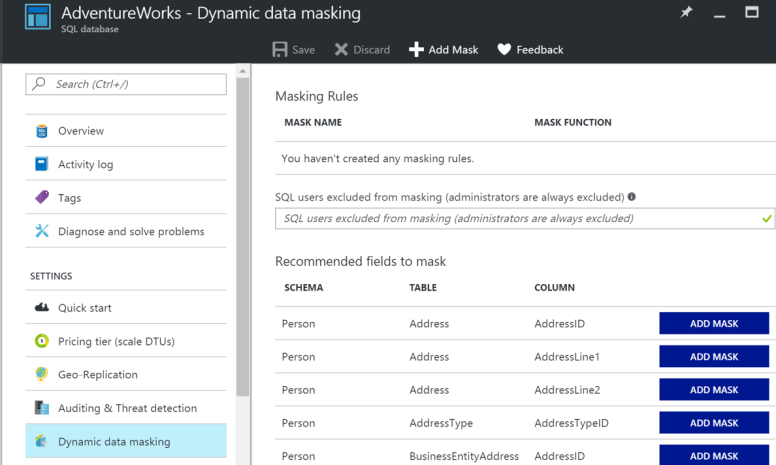The image size is (776, 465).
Task: Click the Masking Rules heading
Action: tap(317, 96)
